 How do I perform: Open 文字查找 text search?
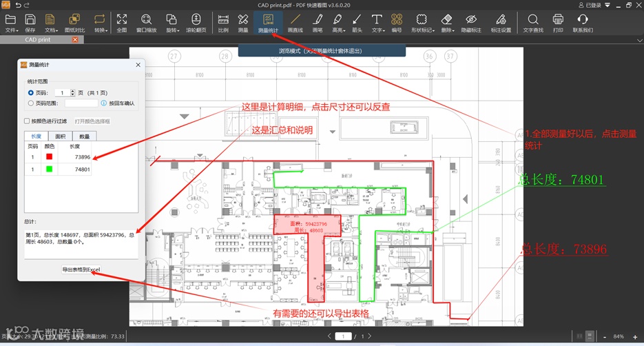[533, 23]
